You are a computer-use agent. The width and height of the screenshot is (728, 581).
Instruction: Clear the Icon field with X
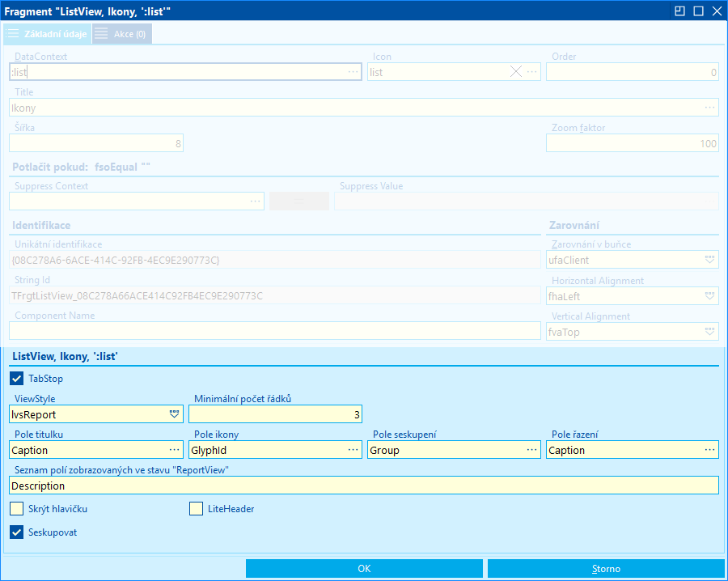[516, 71]
